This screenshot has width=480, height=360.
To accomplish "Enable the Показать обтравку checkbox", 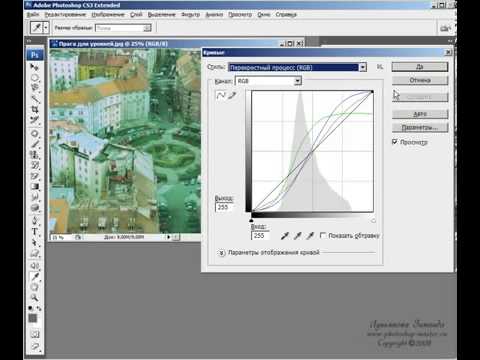I will (x=323, y=235).
